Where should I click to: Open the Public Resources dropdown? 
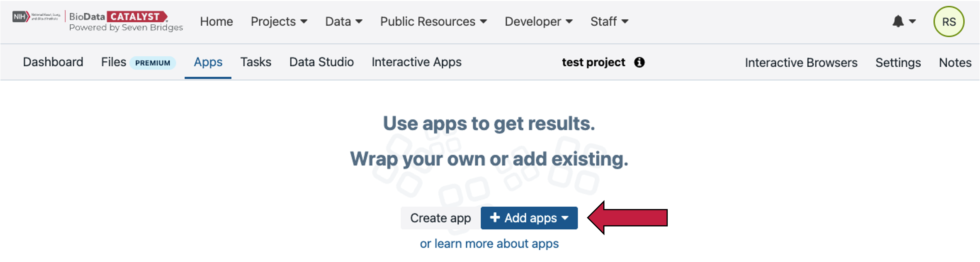click(433, 21)
